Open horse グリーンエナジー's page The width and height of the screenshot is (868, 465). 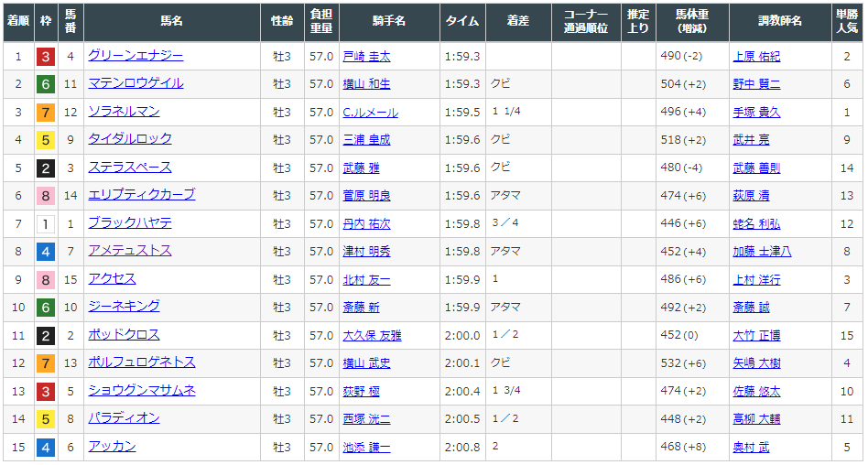pyautogui.click(x=136, y=56)
